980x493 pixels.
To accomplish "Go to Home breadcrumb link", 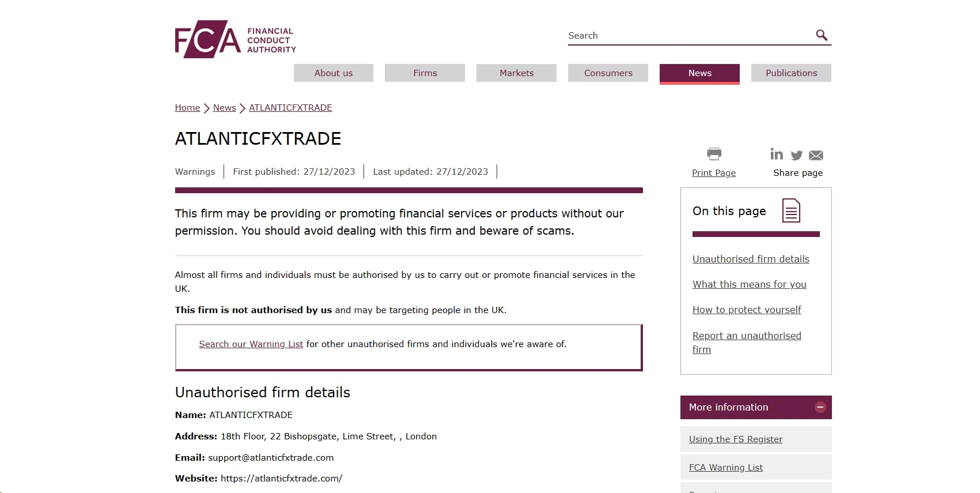I will [x=187, y=108].
